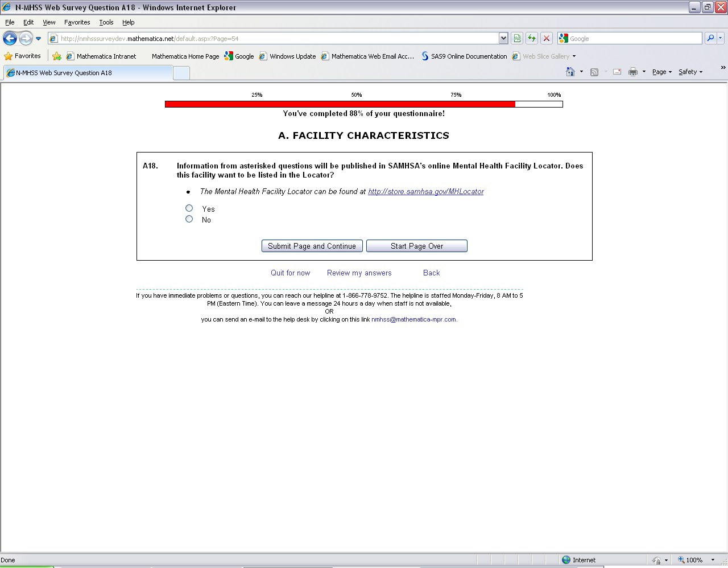Click the 'A18.' question number
728x568 pixels.
[150, 166]
